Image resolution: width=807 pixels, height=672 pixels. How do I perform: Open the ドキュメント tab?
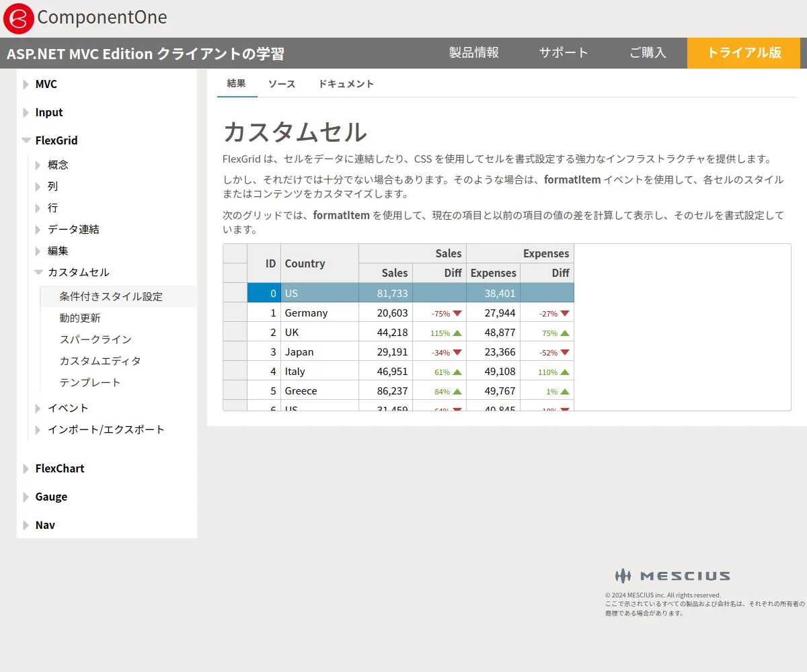click(346, 84)
